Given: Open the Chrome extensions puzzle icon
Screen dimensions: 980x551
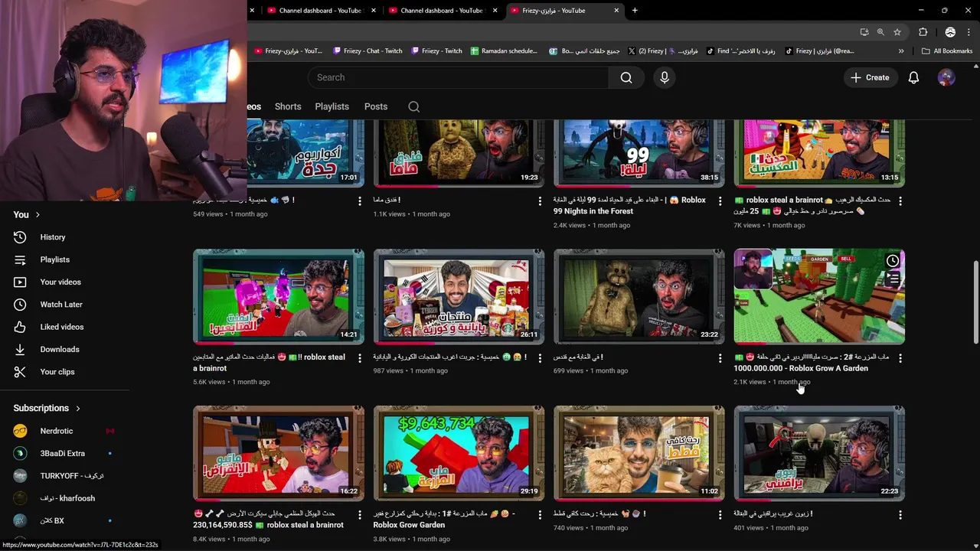Looking at the screenshot, I should coord(923,32).
